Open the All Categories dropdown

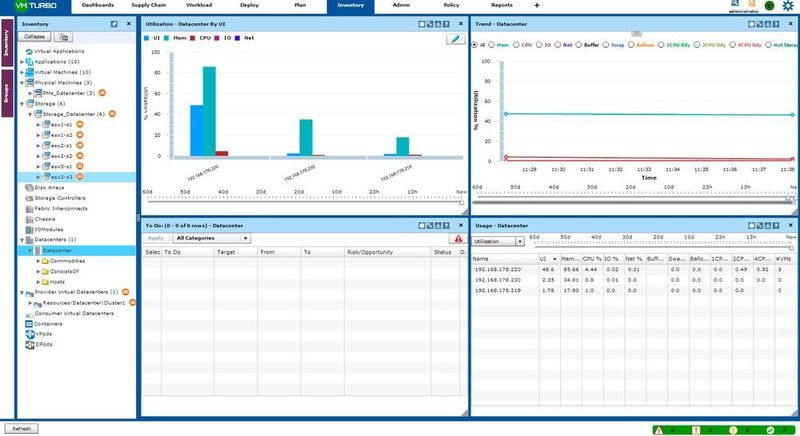(x=211, y=238)
